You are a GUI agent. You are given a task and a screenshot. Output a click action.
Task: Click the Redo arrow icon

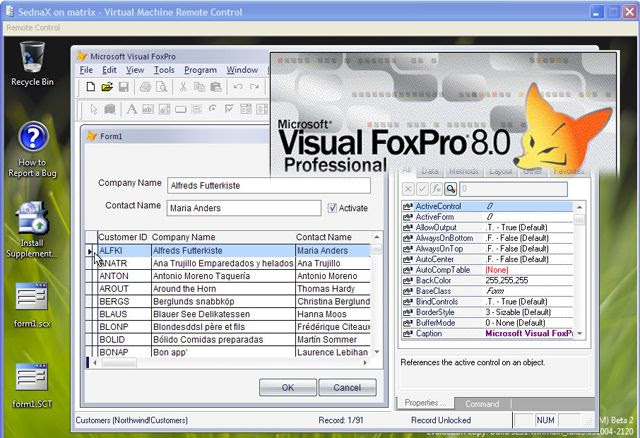(x=254, y=87)
